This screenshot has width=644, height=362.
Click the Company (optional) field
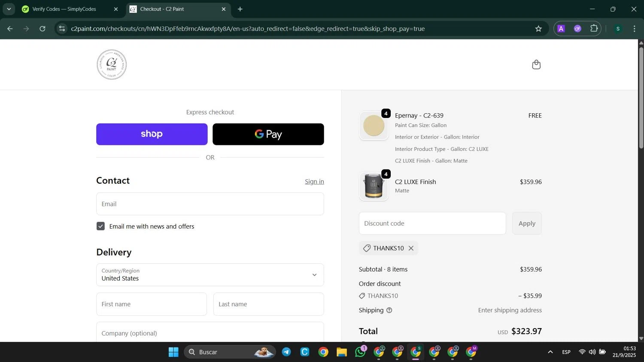(x=210, y=332)
